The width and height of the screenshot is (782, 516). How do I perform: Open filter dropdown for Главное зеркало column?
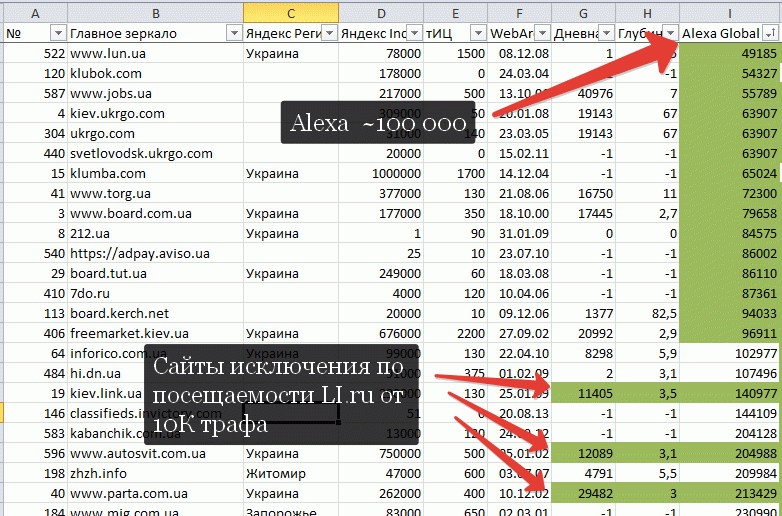point(234,33)
